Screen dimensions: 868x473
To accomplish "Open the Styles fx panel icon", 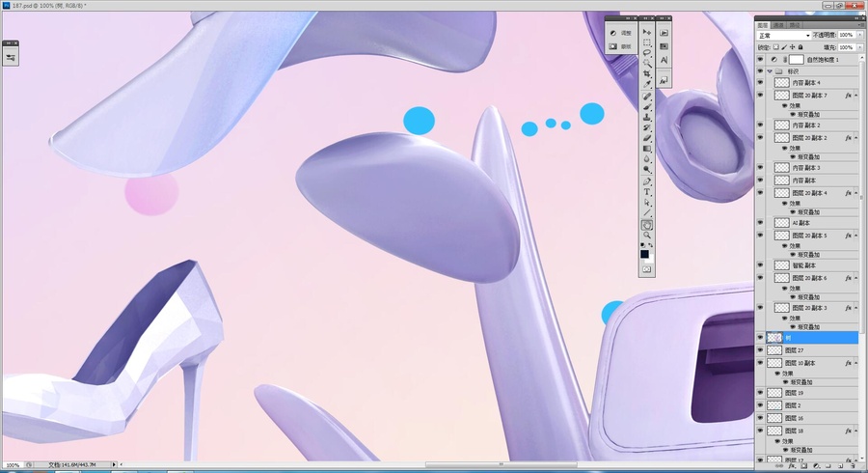I will (664, 80).
